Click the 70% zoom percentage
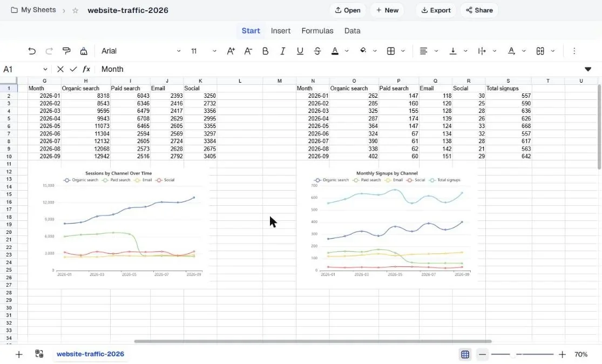 [581, 354]
